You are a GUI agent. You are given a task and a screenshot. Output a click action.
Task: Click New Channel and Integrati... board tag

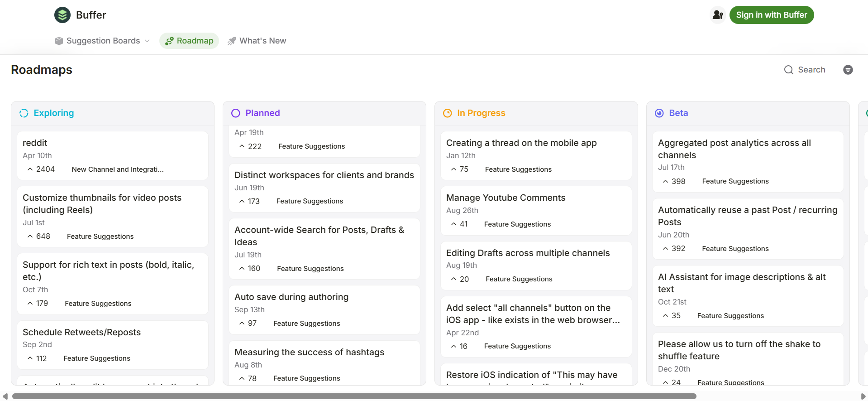click(118, 169)
